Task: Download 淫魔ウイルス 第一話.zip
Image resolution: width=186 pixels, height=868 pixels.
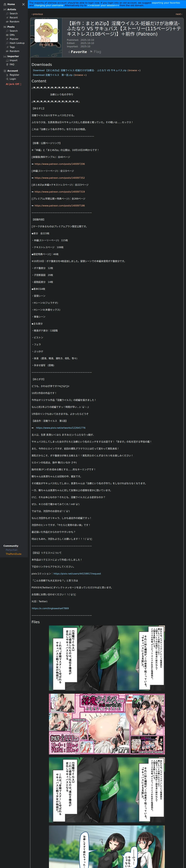Action: pos(53,75)
